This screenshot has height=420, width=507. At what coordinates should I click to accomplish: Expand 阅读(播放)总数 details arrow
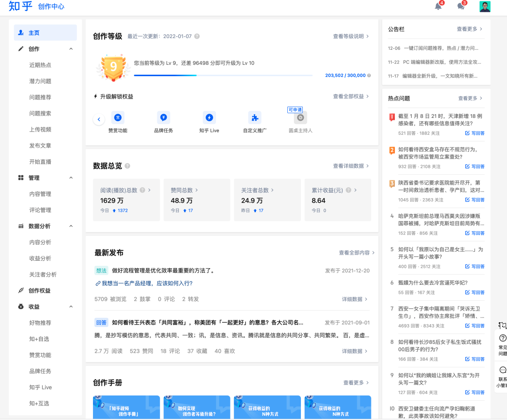[x=149, y=190]
